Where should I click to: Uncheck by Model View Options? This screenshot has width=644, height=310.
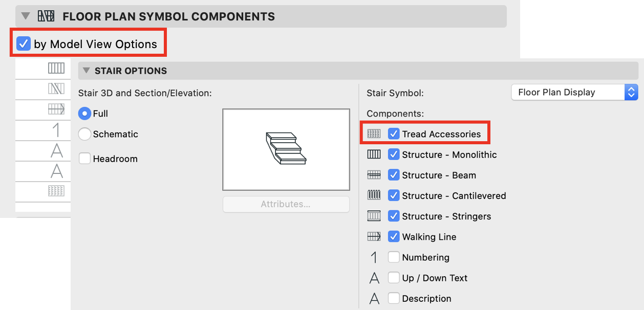24,44
